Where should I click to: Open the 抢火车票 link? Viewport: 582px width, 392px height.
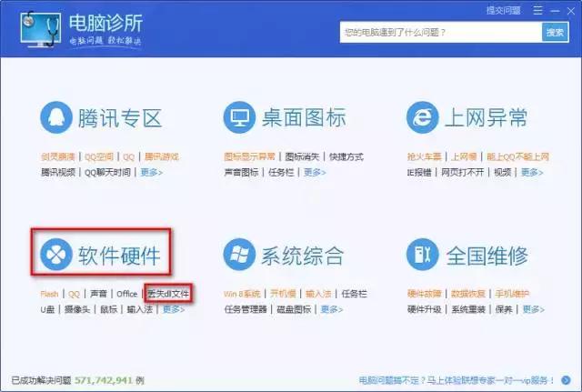[x=425, y=157]
